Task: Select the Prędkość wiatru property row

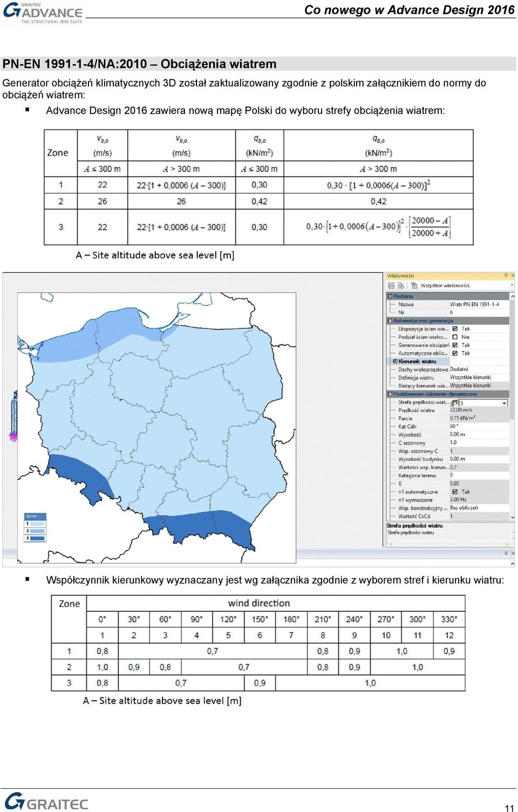Action: pyautogui.click(x=448, y=410)
